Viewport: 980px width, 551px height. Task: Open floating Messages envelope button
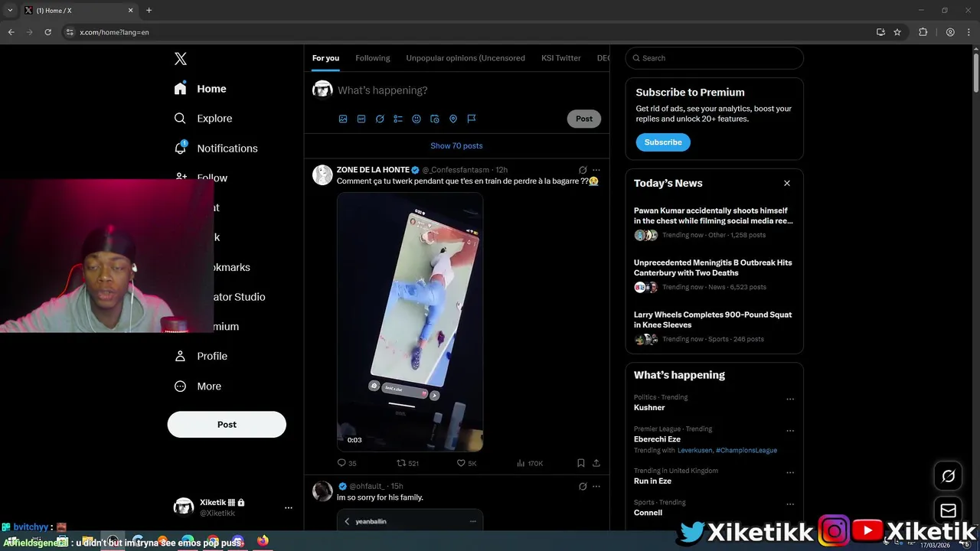coord(948,510)
